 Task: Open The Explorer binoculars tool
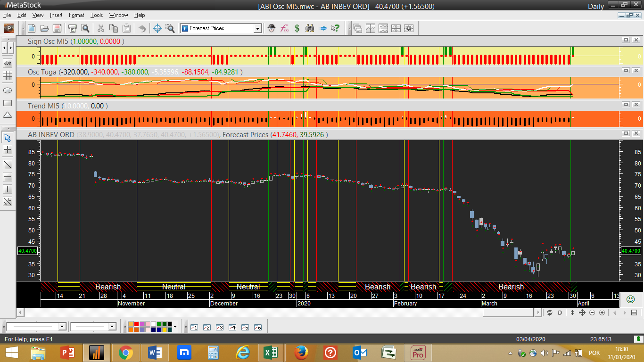pos(310,28)
